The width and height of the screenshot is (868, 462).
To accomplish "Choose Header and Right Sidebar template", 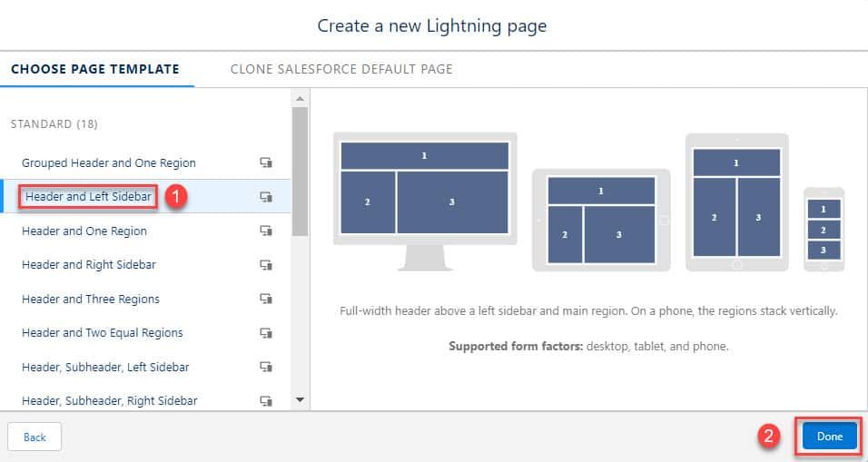I will (89, 265).
